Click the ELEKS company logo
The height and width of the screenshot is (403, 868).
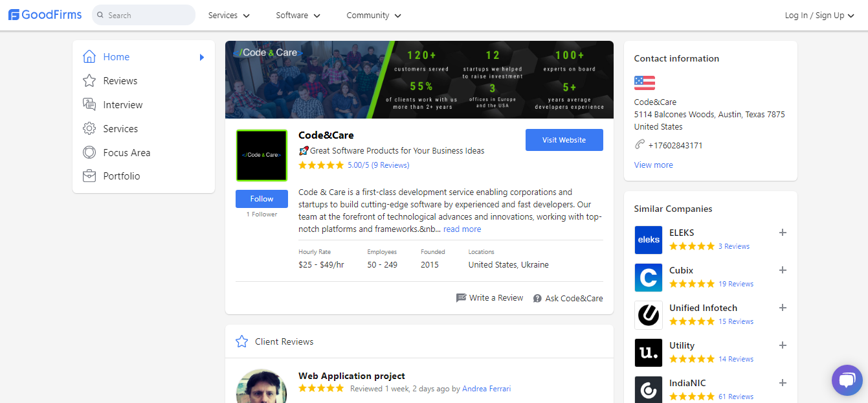tap(649, 240)
